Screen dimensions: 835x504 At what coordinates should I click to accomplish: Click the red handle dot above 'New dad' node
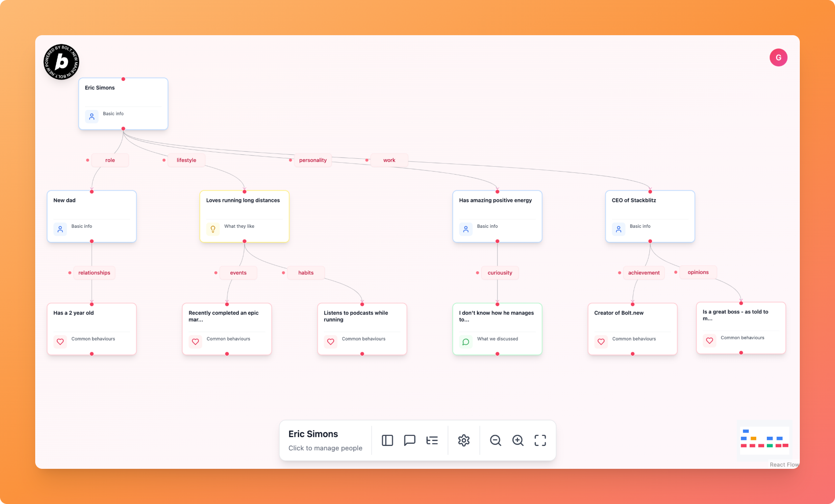(92, 191)
